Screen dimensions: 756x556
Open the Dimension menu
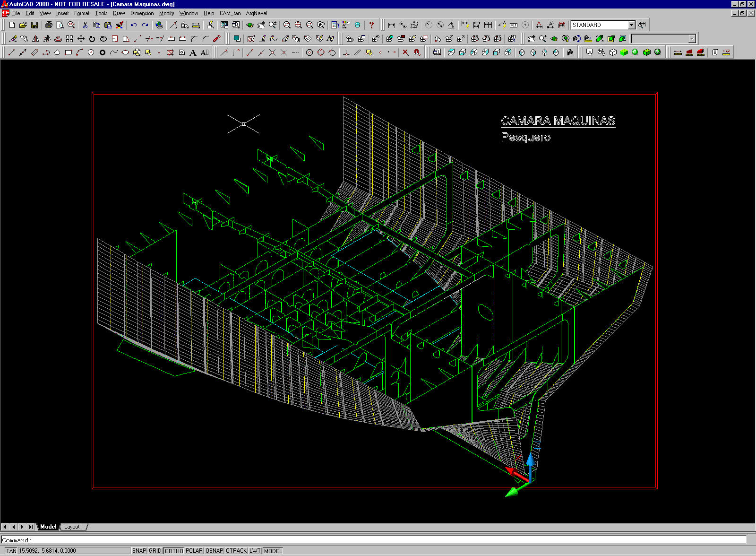pos(142,13)
